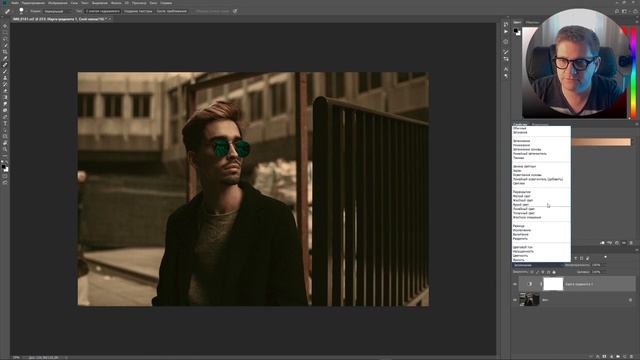Select the Hand tool
The image size is (640, 360).
[5, 143]
